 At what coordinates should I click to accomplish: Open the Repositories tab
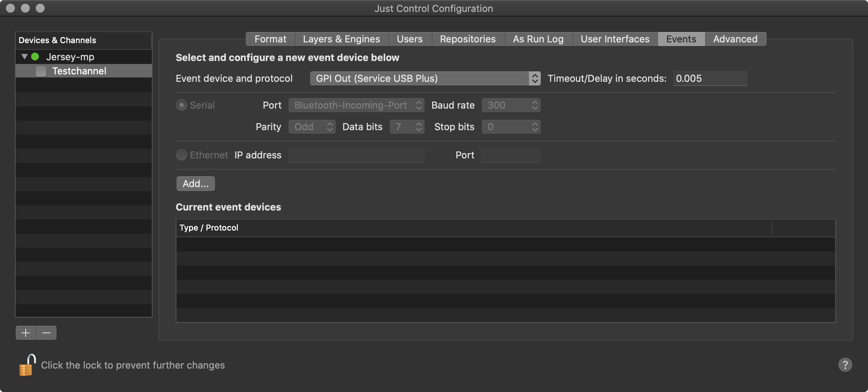tap(468, 39)
